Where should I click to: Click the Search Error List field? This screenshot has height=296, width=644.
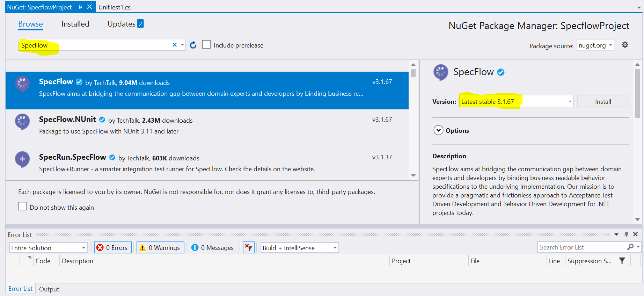click(x=581, y=247)
